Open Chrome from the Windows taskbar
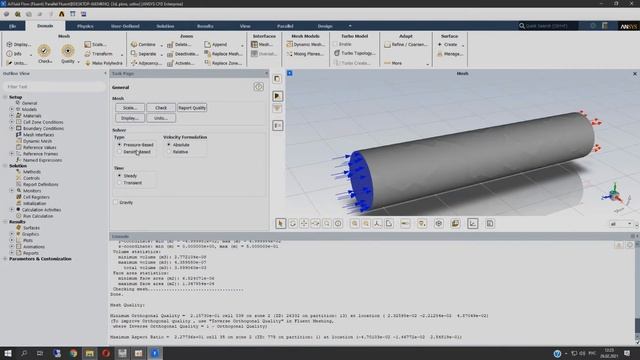Viewport: 640px width, 360px height. point(73,353)
